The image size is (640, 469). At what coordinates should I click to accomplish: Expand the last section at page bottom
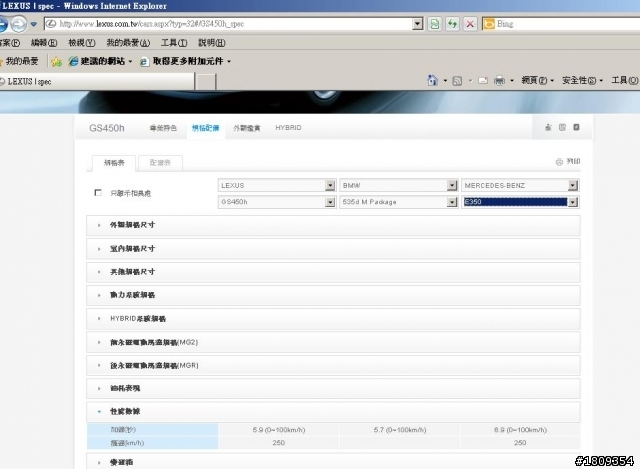coord(333,462)
